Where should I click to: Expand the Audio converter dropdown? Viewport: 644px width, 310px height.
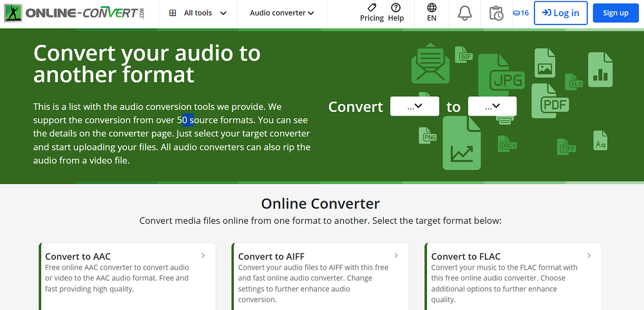282,13
